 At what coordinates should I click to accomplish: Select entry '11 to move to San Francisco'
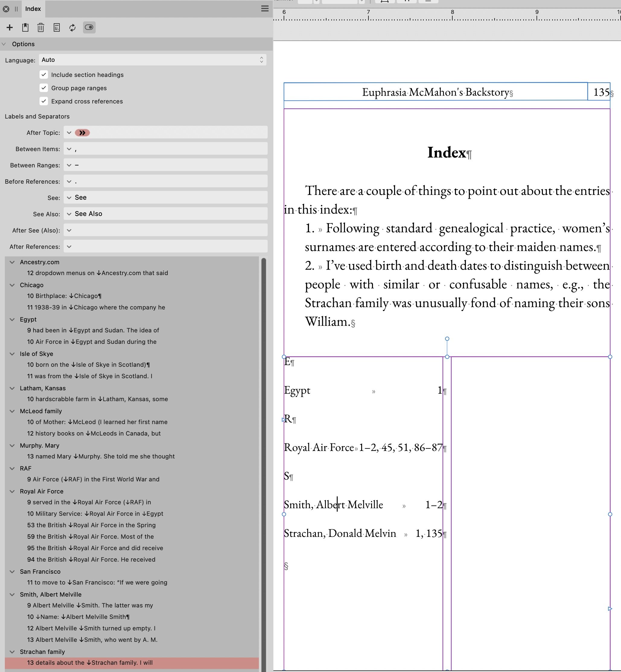[x=132, y=583]
